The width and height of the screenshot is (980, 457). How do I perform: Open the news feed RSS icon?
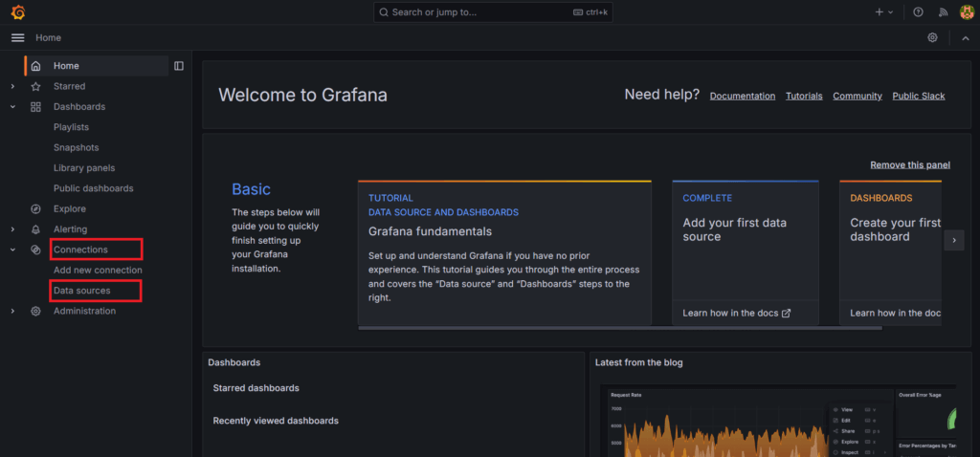943,11
